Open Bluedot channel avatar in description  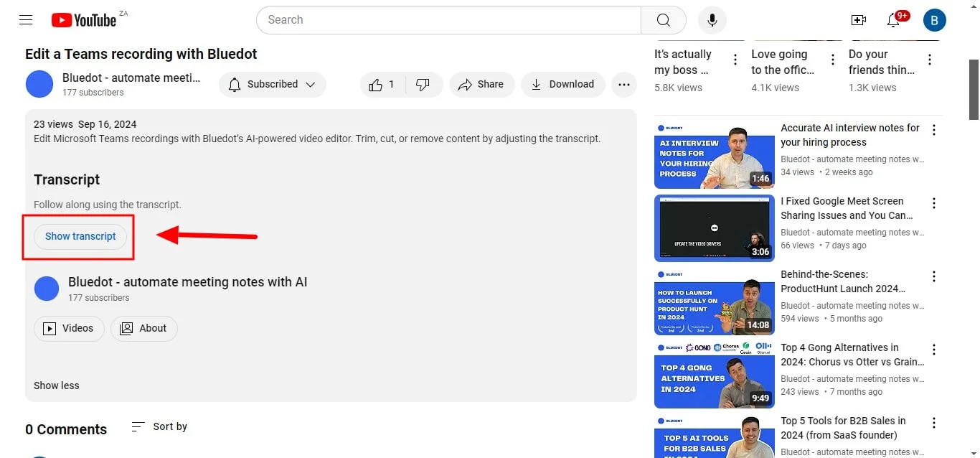click(x=47, y=289)
